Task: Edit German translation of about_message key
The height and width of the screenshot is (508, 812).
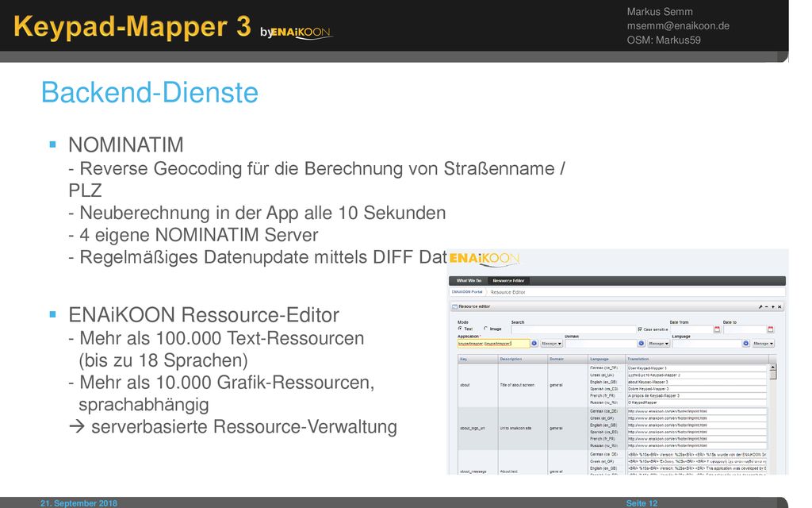Action: point(697,455)
